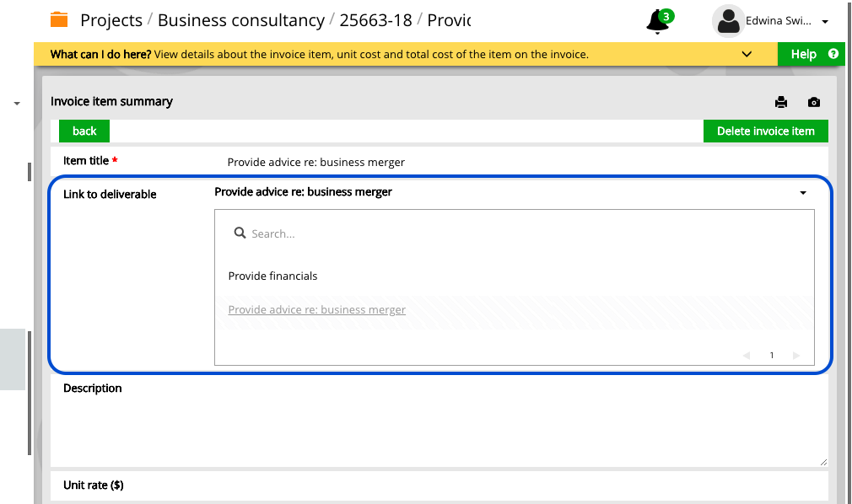Open notifications bell with 3 alerts
Screen dimensions: 852x504
pyautogui.click(x=659, y=21)
